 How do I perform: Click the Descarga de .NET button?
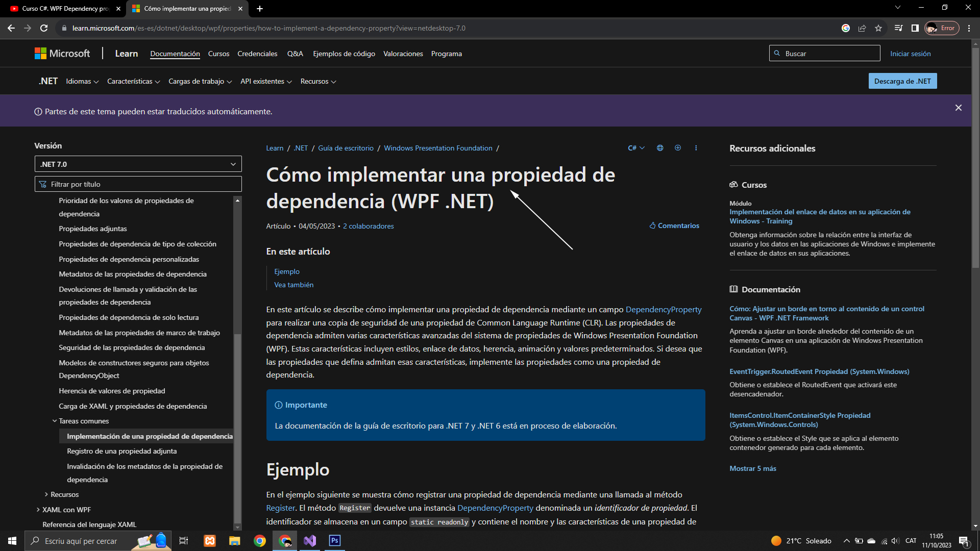click(902, 81)
